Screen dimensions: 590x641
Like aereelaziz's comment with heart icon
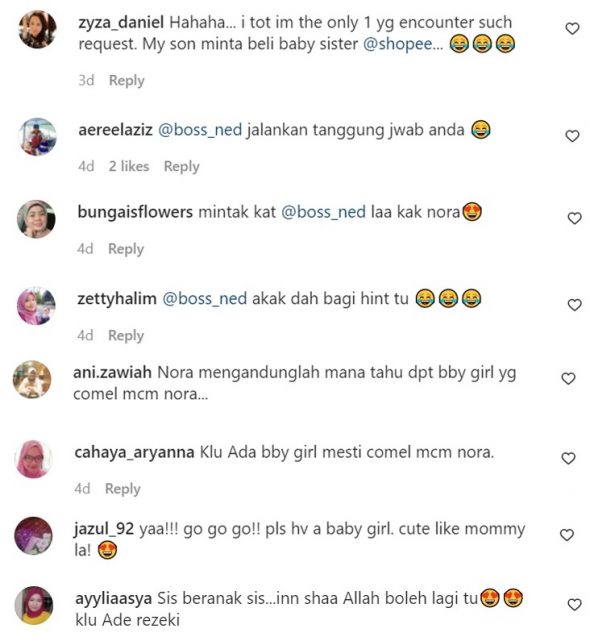pos(572,136)
